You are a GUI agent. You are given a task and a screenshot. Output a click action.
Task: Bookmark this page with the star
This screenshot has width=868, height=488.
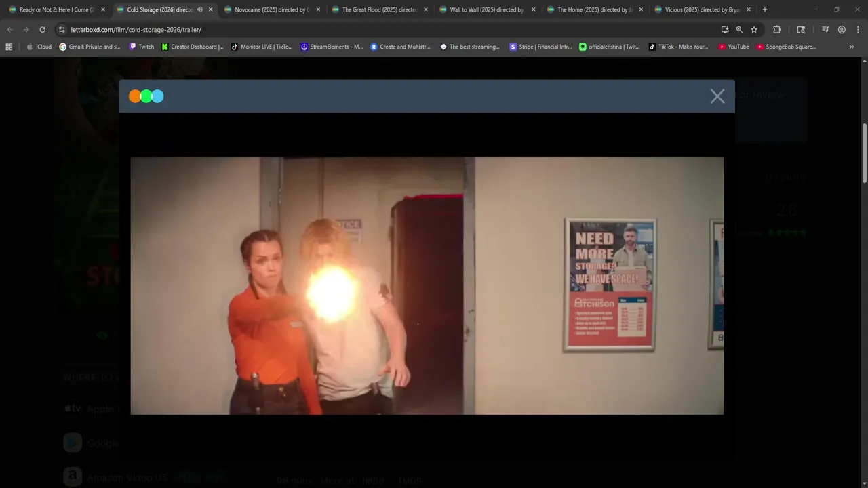point(753,30)
